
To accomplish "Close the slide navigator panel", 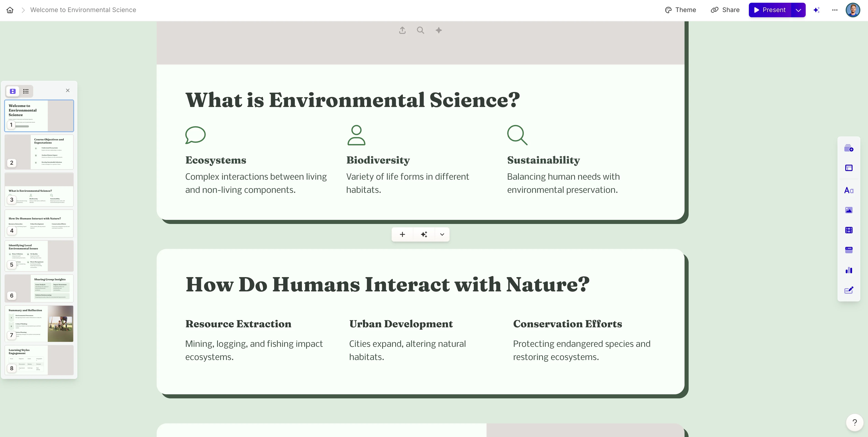I will click(68, 91).
